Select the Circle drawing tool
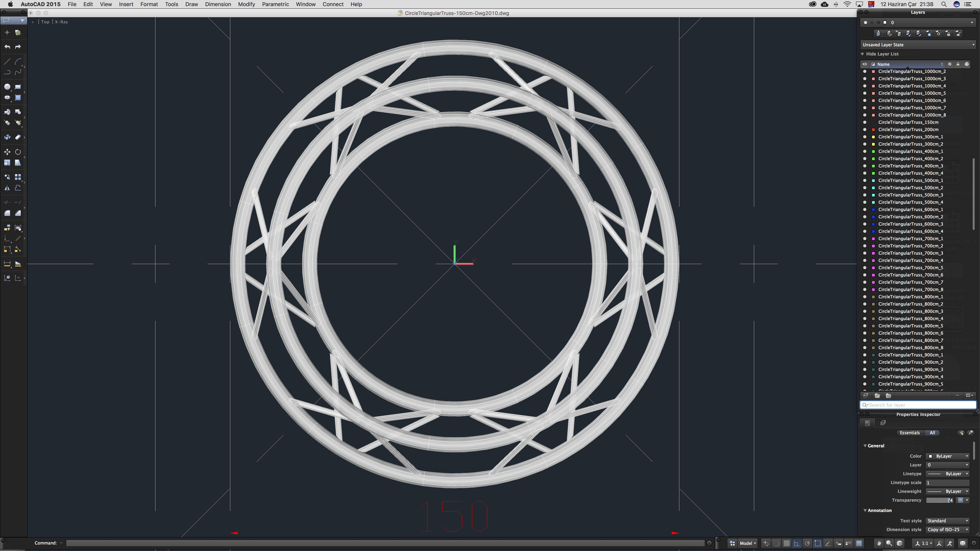Viewport: 980px width, 551px height. [7, 87]
